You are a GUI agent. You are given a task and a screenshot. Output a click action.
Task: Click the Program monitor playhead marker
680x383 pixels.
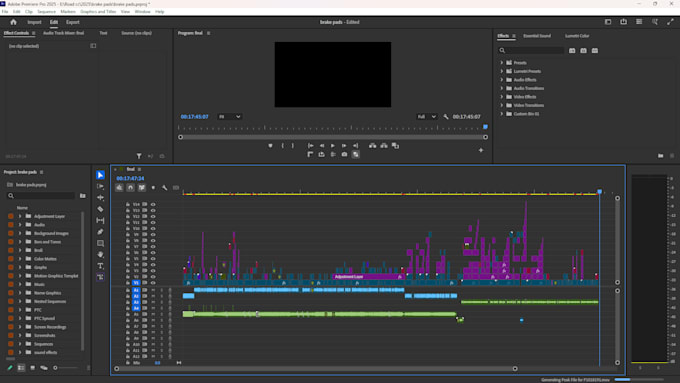[x=485, y=127]
